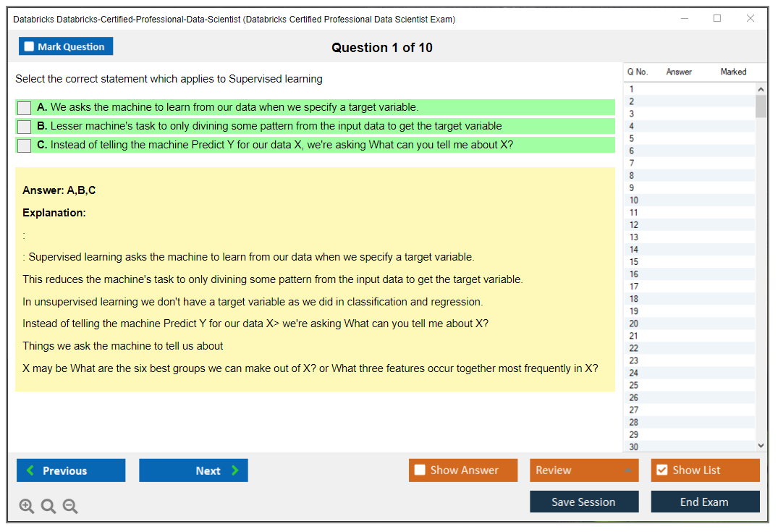
Task: Click the reset zoom magnifier icon
Action: pos(48,507)
